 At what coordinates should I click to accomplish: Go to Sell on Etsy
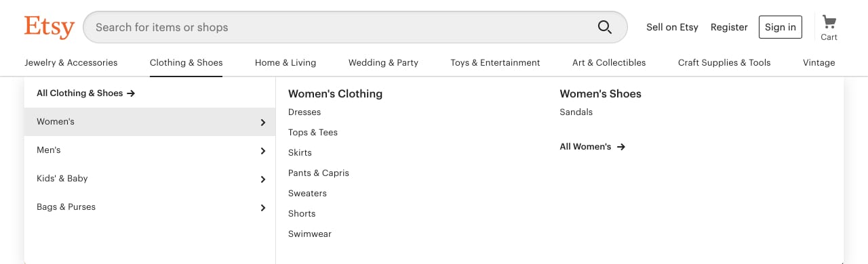coord(672,27)
